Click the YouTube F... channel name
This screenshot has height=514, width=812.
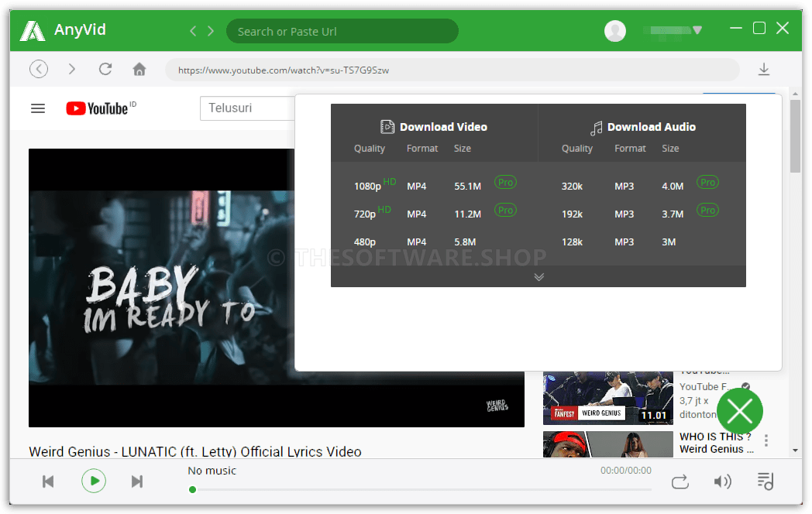click(x=705, y=387)
